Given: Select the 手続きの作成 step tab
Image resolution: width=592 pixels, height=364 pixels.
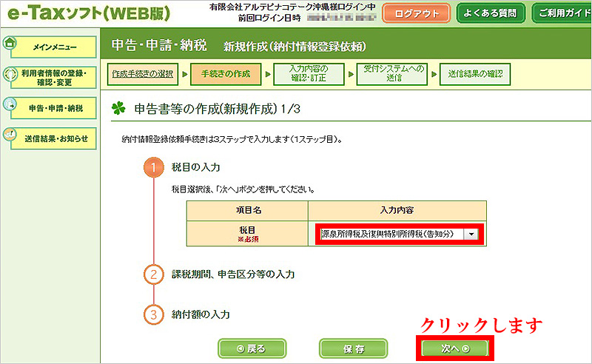Looking at the screenshot, I should click(x=226, y=74).
